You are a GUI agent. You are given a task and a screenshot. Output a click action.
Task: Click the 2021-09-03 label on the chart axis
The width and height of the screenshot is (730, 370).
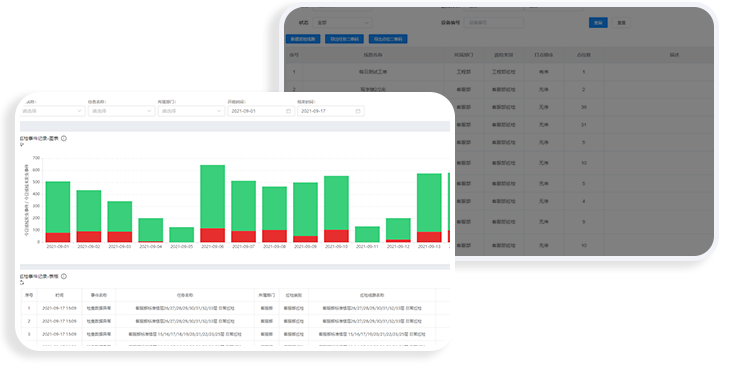(x=120, y=247)
